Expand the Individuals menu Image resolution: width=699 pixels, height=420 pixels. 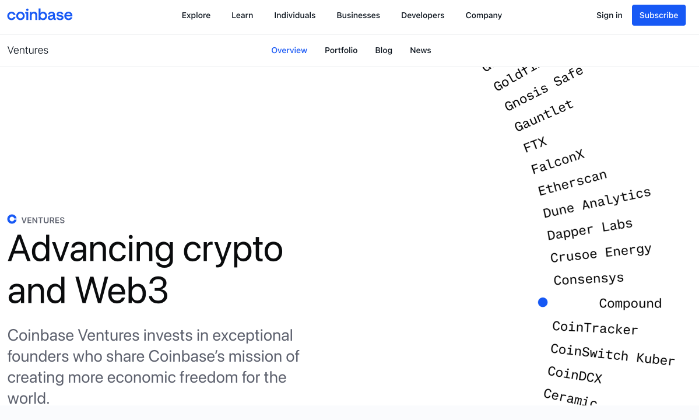pos(294,15)
